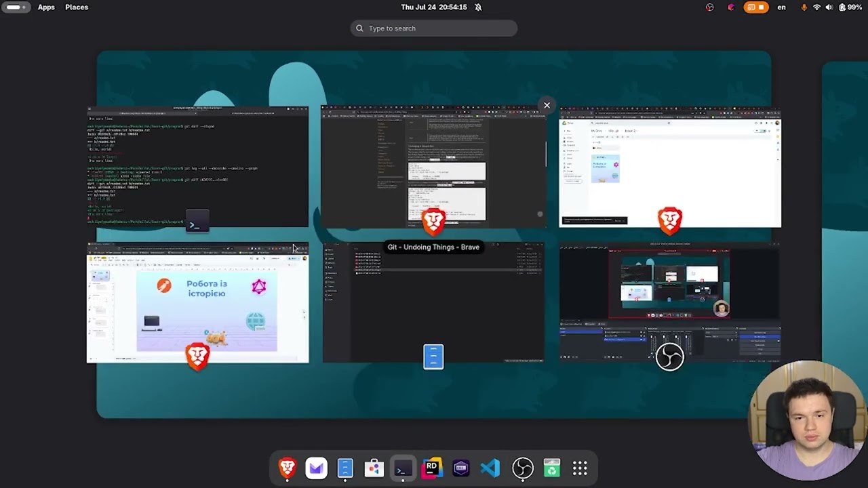Switch to the Terminal window thumbnail

(197, 167)
